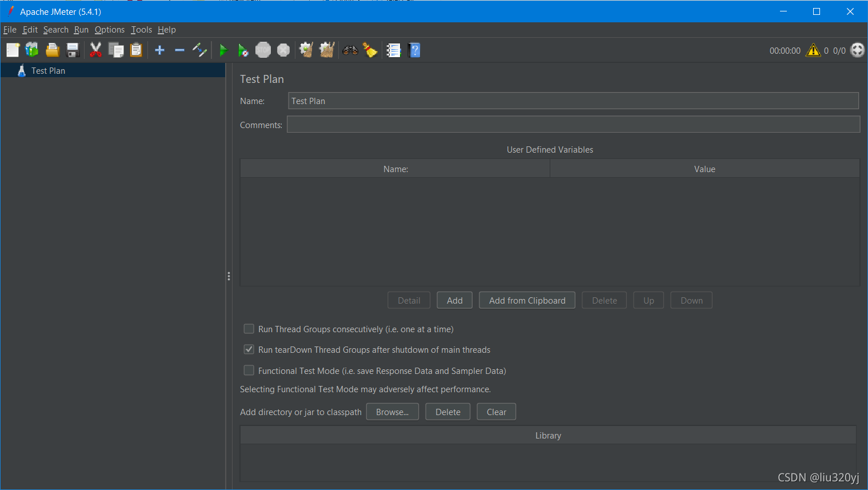Click into the Comments input field
This screenshot has height=490, width=868.
pos(573,124)
